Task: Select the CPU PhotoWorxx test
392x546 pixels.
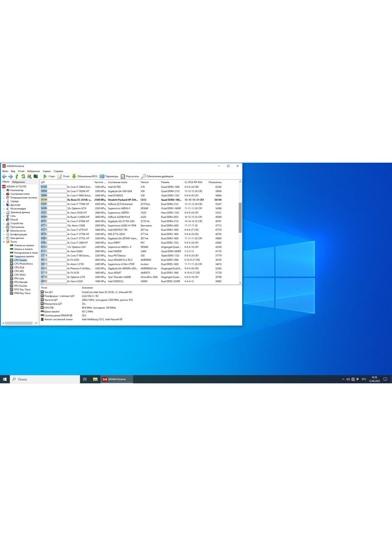Action: (23, 264)
